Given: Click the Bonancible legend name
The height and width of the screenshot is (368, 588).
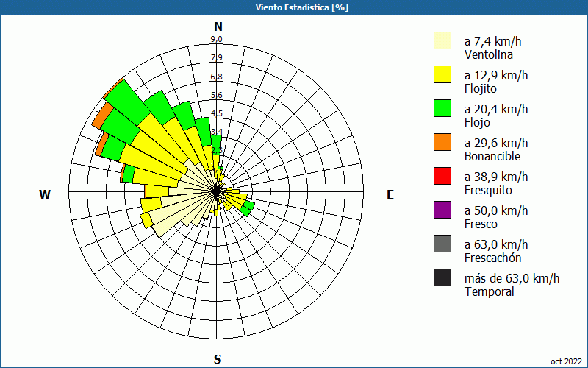Looking at the screenshot, I should click(x=492, y=156).
